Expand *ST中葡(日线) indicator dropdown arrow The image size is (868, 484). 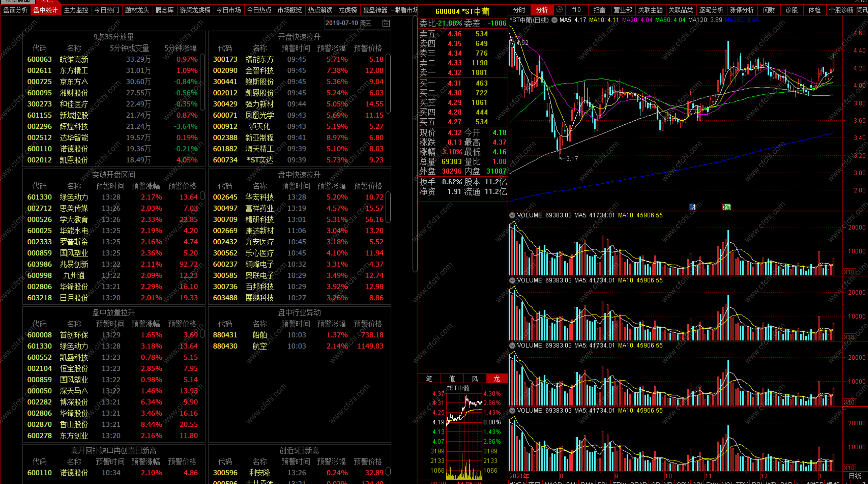pyautogui.click(x=554, y=20)
